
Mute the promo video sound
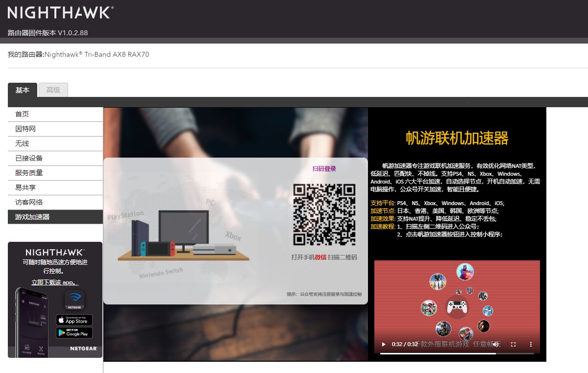coord(497,344)
